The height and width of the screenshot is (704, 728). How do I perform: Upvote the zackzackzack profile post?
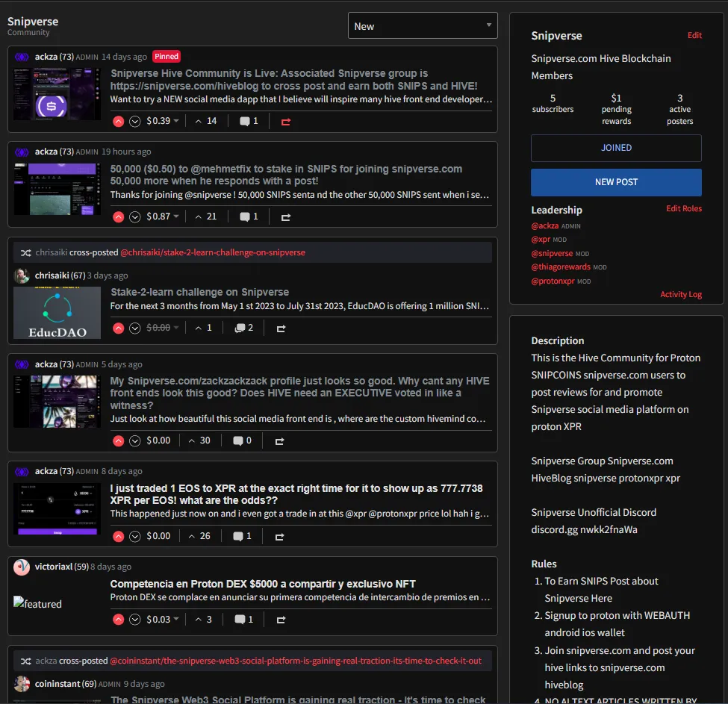pos(119,441)
